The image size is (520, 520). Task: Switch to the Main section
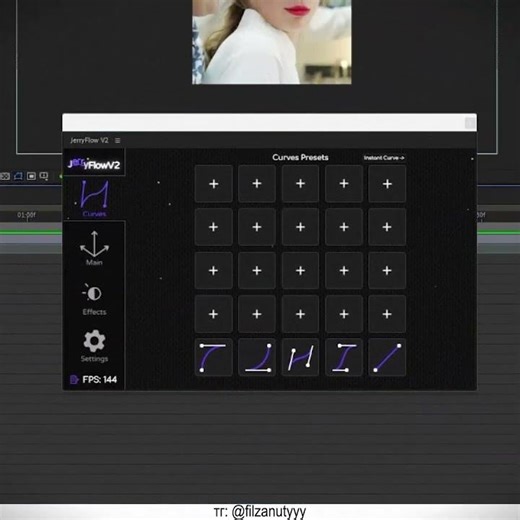click(x=94, y=248)
